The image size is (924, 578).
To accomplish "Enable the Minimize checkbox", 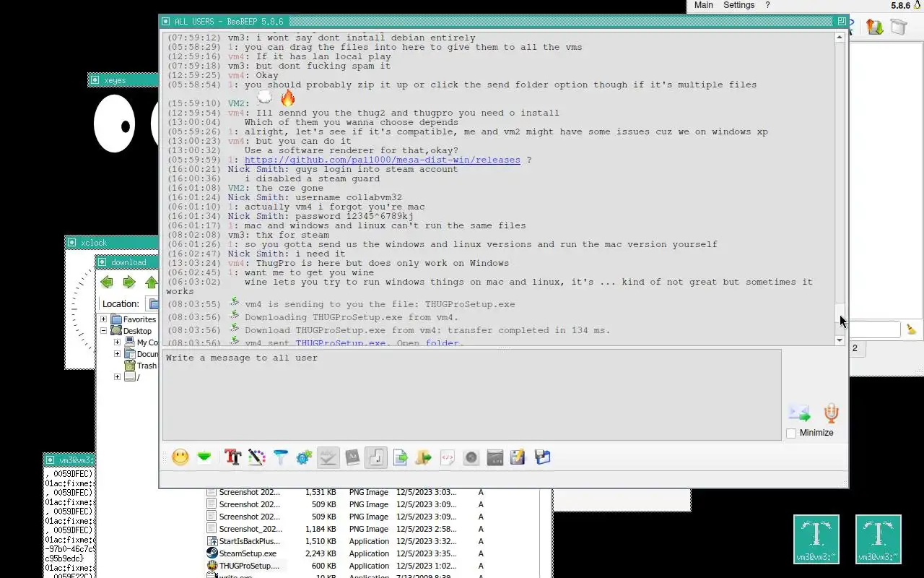I will click(791, 433).
